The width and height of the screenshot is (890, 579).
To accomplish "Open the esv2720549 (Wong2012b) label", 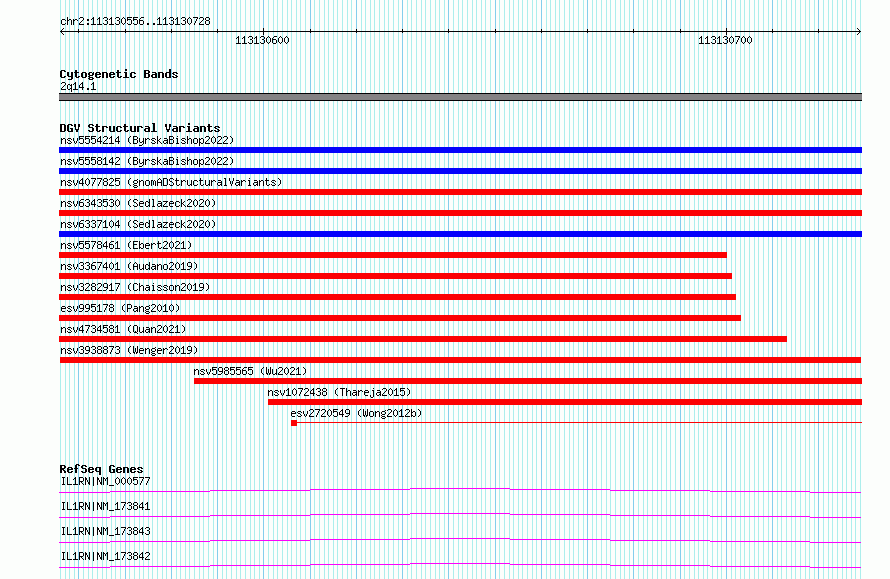I will pos(356,413).
